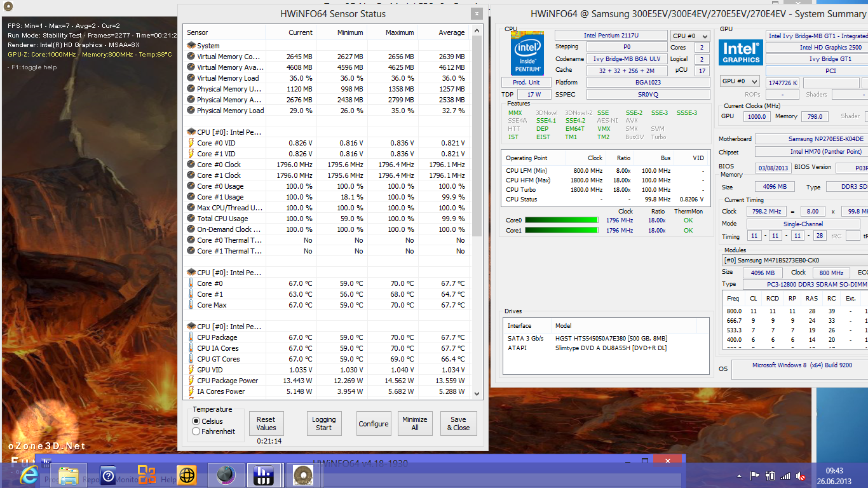Open the blue question mark taskbar app
Screen dimensions: 868x488
pos(108,475)
